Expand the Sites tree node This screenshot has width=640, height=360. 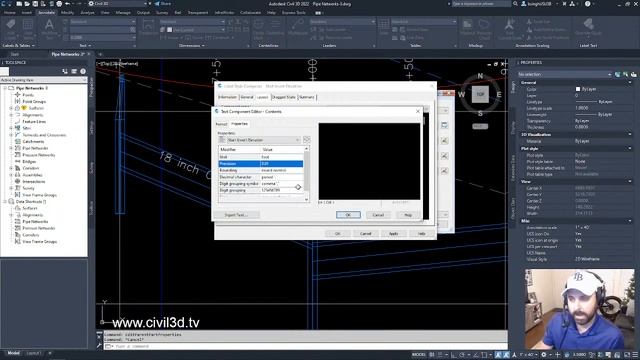point(11,128)
